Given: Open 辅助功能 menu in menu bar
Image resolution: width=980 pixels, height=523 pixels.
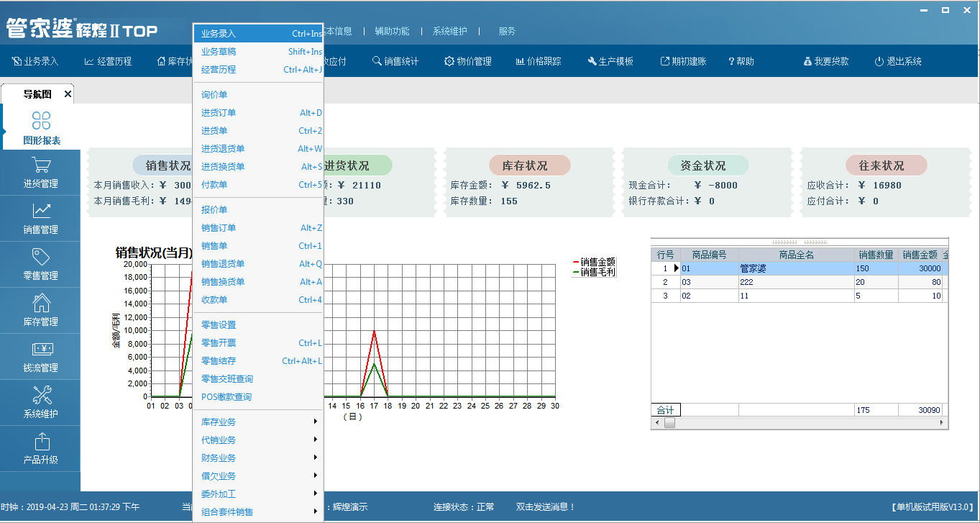Looking at the screenshot, I should click(x=392, y=32).
